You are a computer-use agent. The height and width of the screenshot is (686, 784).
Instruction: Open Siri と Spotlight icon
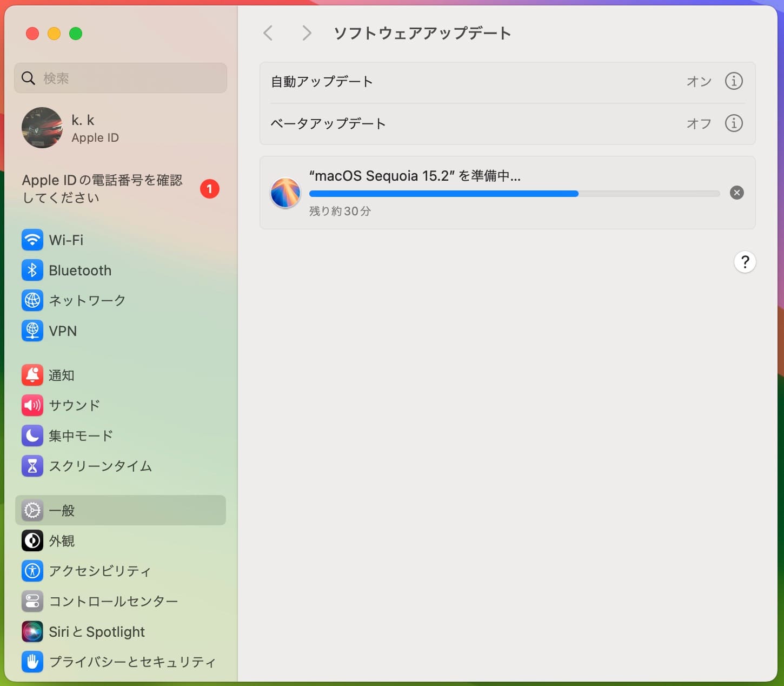32,631
